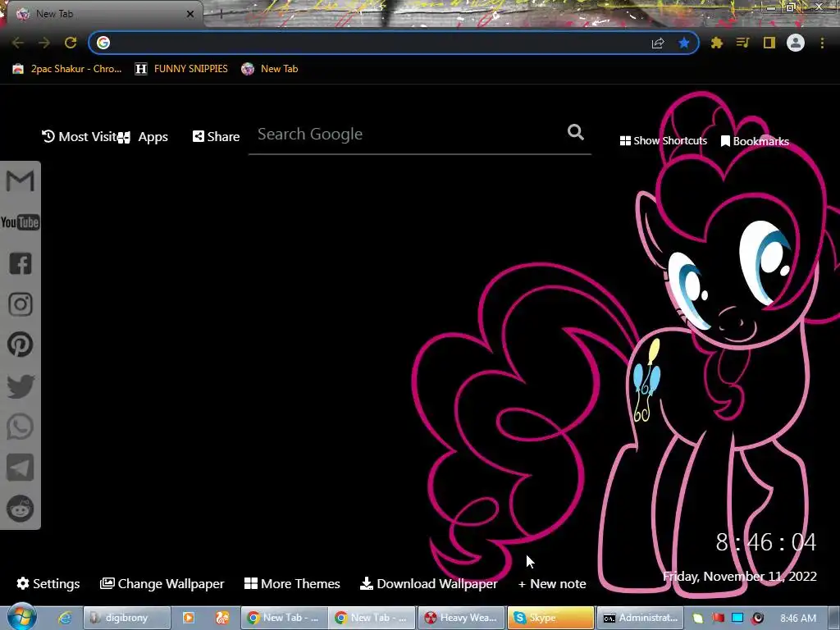Open Most Visited sites
Screen dimensions: 840x630
click(x=80, y=137)
